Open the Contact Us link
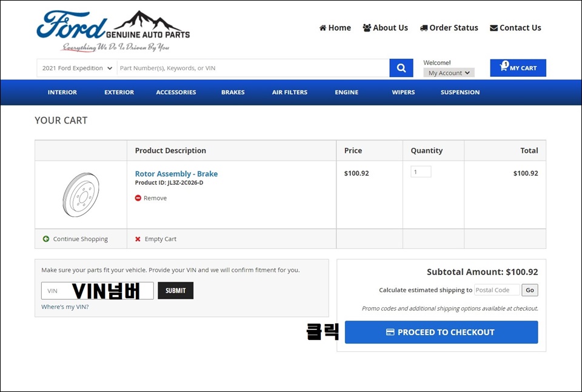The image size is (582, 392). click(x=515, y=28)
